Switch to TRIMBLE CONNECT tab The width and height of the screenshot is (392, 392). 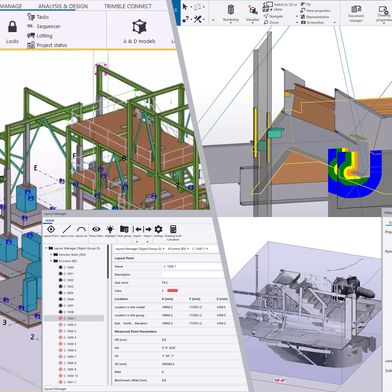coord(128,6)
